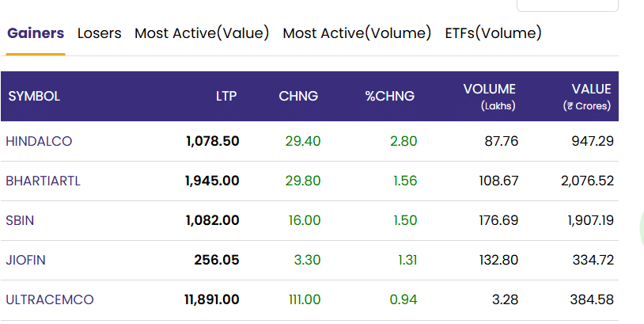644x324 pixels.
Task: Open the Most Active(Volume) tab
Action: [x=357, y=33]
